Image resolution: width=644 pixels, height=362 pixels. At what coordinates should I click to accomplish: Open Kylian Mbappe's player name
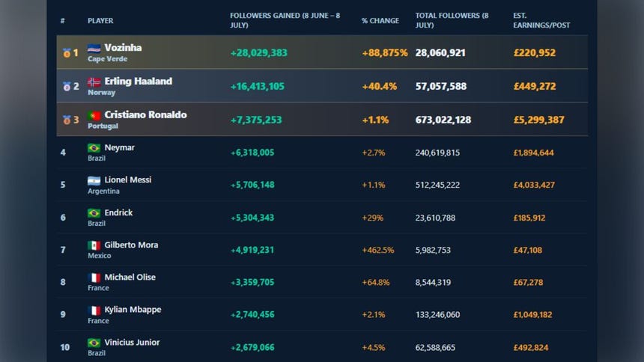[x=133, y=310]
